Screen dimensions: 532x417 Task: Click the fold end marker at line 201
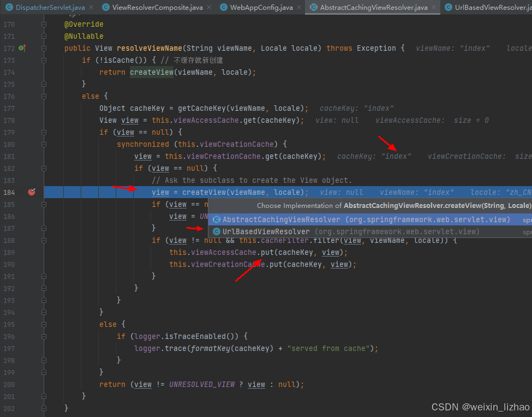(x=44, y=396)
